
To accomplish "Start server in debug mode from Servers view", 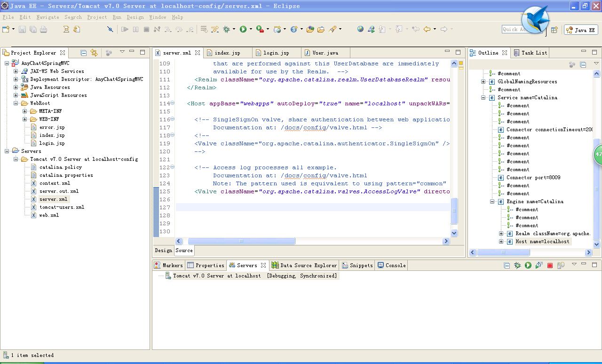I will 517,265.
